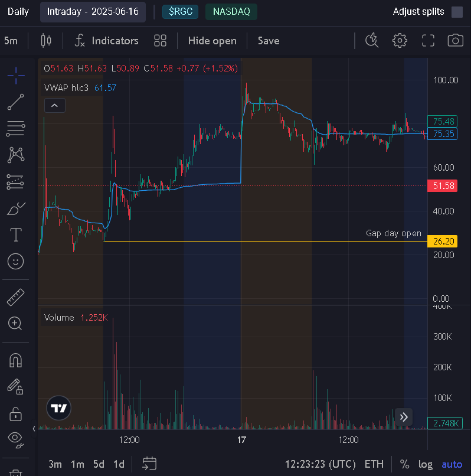471x476 pixels.
Task: Select the XABCD pattern tool
Action: tap(16, 155)
